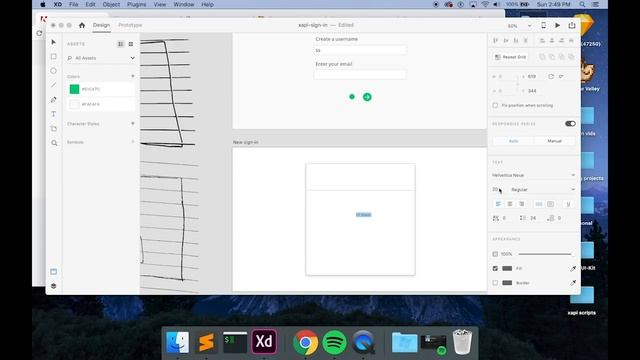Viewport: 640px width, 360px height.
Task: Switch assets to list view
Action: pyautogui.click(x=121, y=44)
